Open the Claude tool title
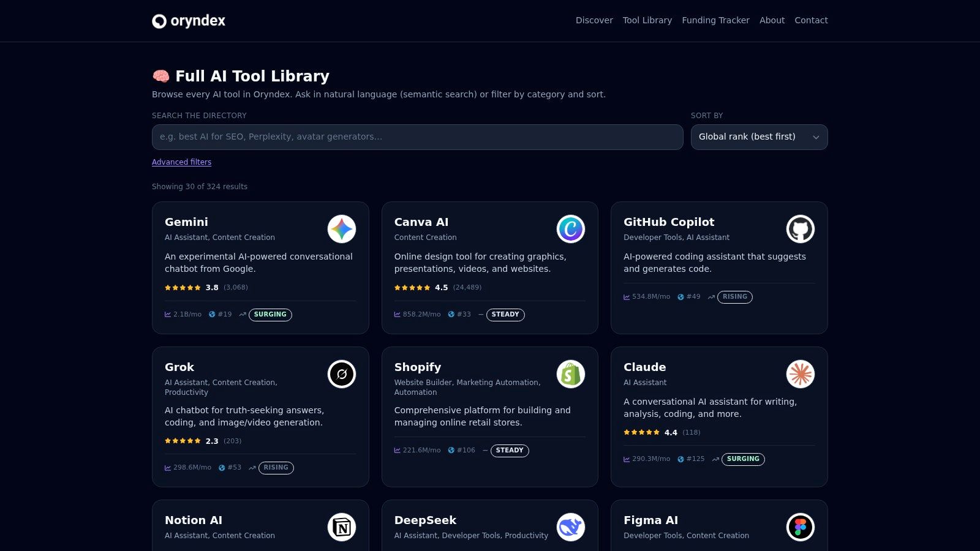This screenshot has height=551, width=980. 645,367
